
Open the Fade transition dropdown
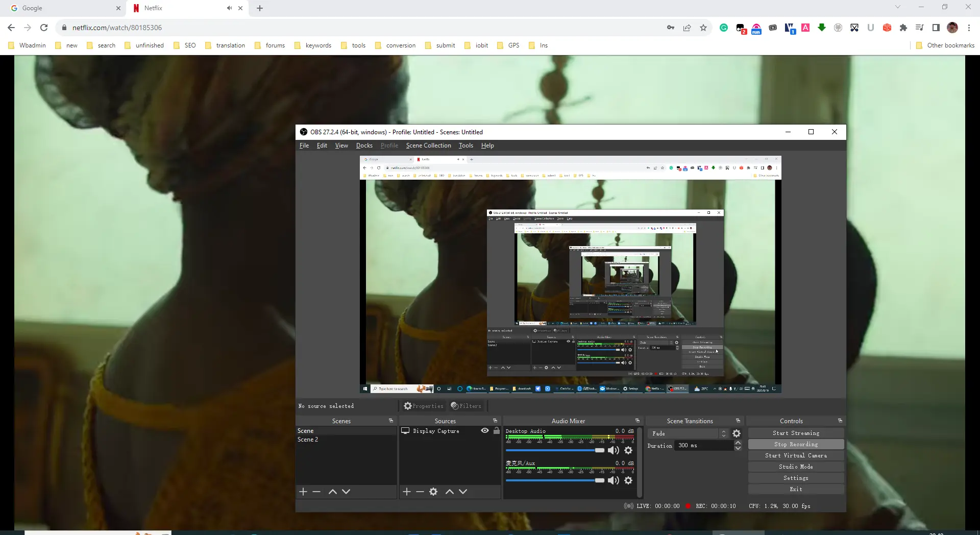point(682,433)
